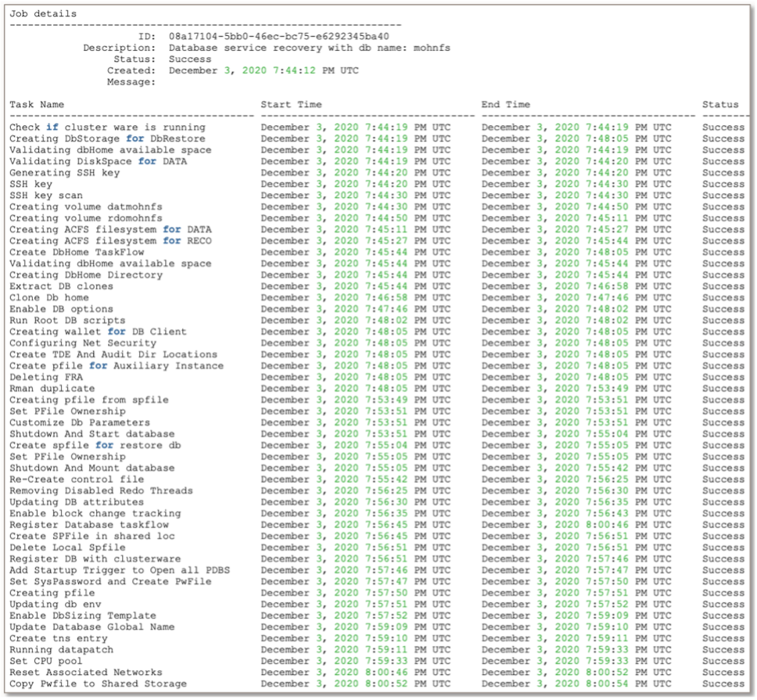Click the description text mentioning db name mohnfs
757x700 pixels.
pos(309,48)
